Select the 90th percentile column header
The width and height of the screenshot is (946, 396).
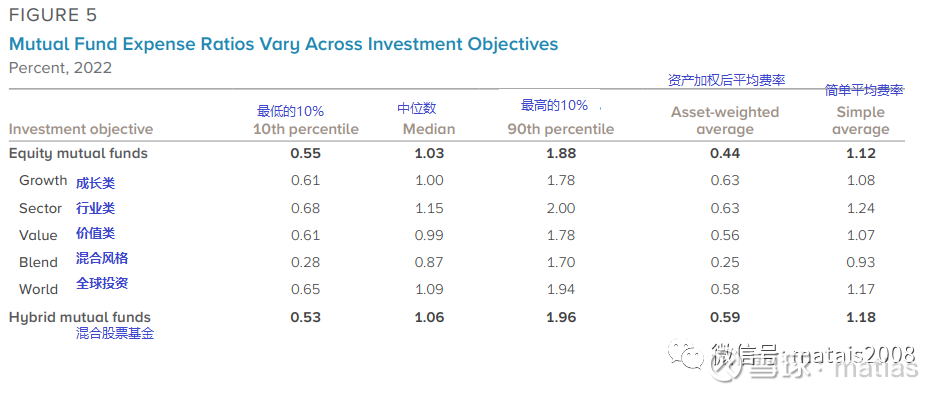[x=561, y=129]
